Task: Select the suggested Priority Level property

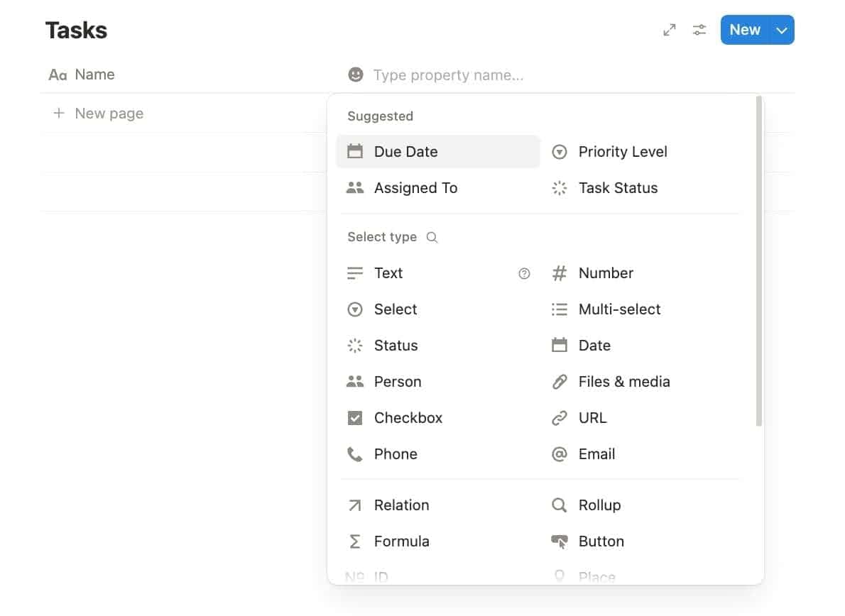Action: click(623, 151)
